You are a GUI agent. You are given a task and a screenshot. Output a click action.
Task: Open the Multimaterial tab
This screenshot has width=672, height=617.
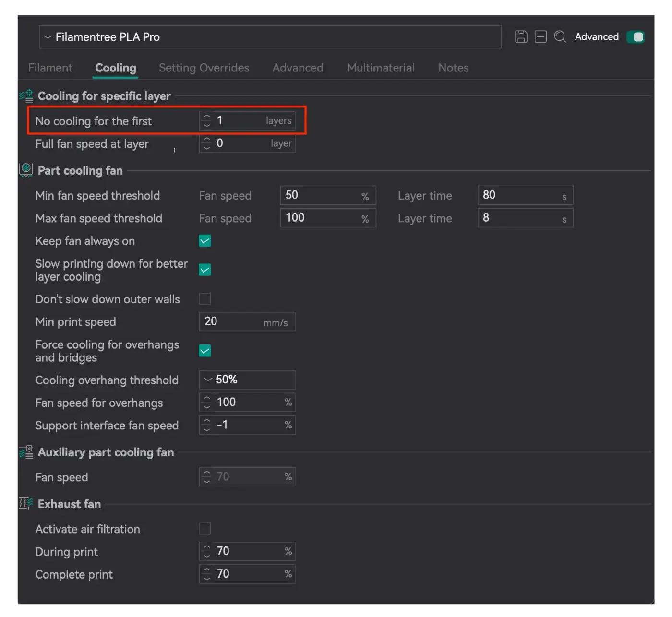(381, 68)
